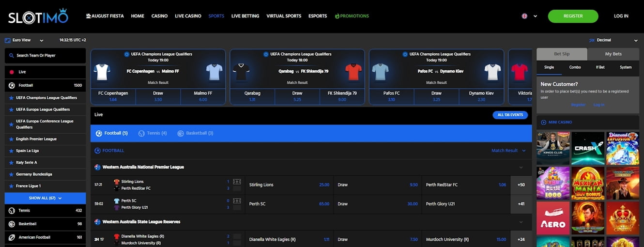Select Single bet type

[x=549, y=67]
